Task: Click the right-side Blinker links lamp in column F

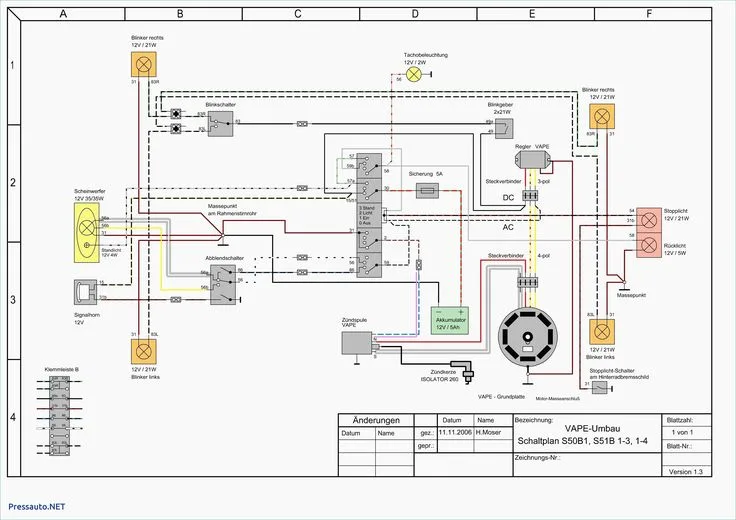Action: (602, 332)
